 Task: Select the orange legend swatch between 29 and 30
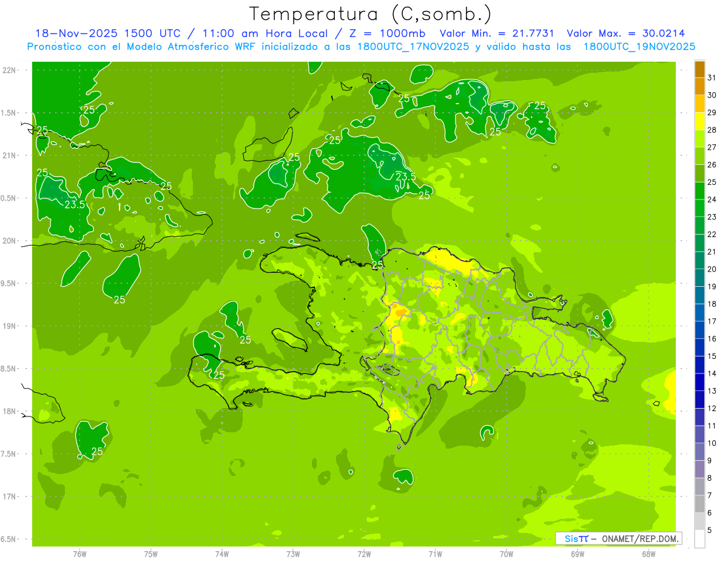pos(699,104)
